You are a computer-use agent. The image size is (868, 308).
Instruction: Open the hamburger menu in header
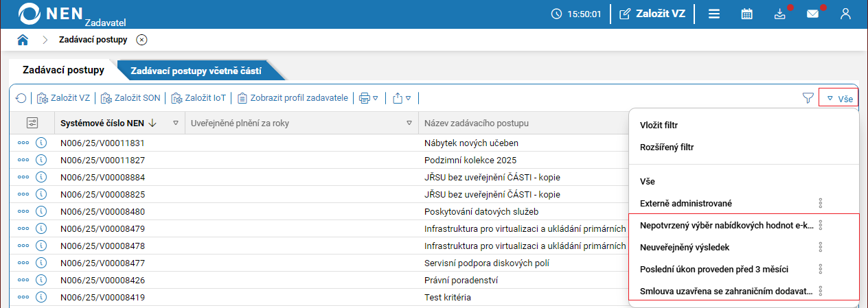point(714,14)
